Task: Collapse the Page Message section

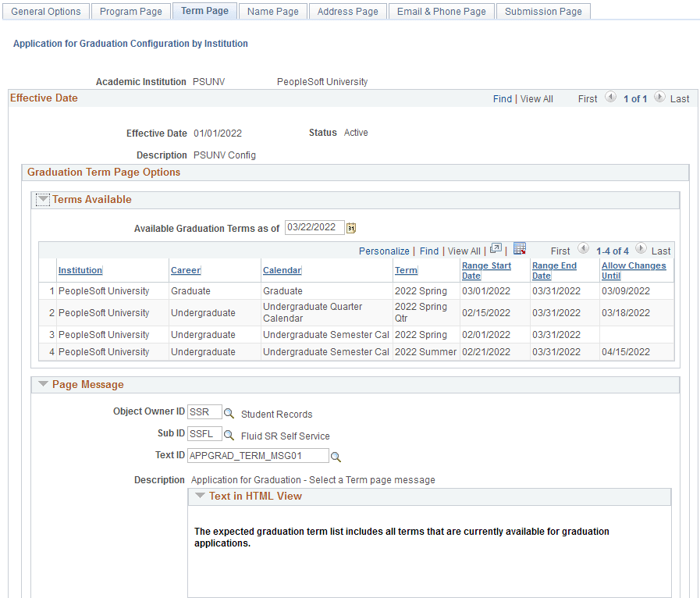Action: (43, 384)
